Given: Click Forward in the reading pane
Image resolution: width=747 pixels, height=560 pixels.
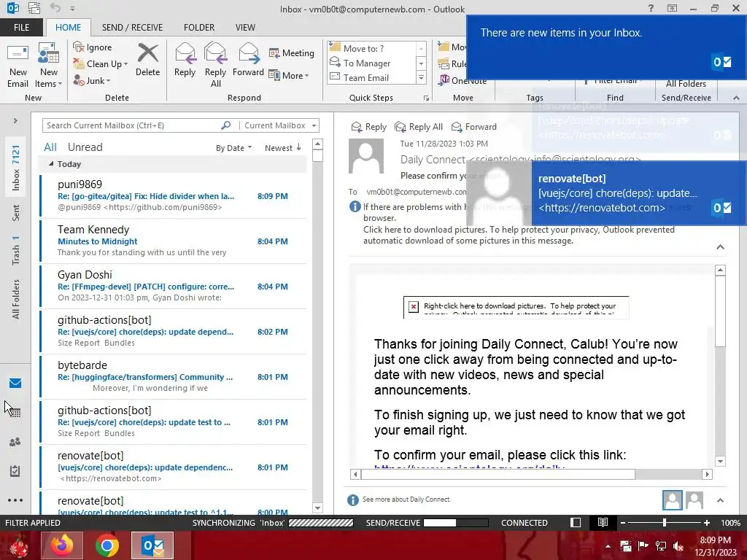Looking at the screenshot, I should 473,127.
